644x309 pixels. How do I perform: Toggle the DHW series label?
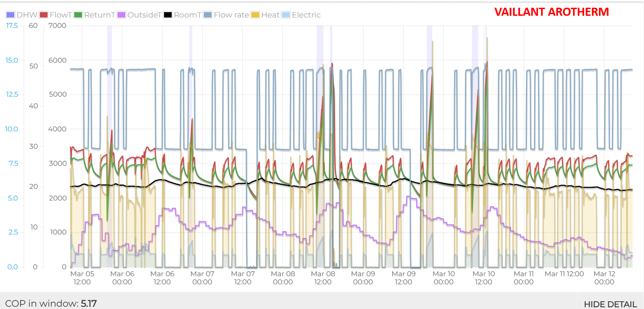[27, 15]
